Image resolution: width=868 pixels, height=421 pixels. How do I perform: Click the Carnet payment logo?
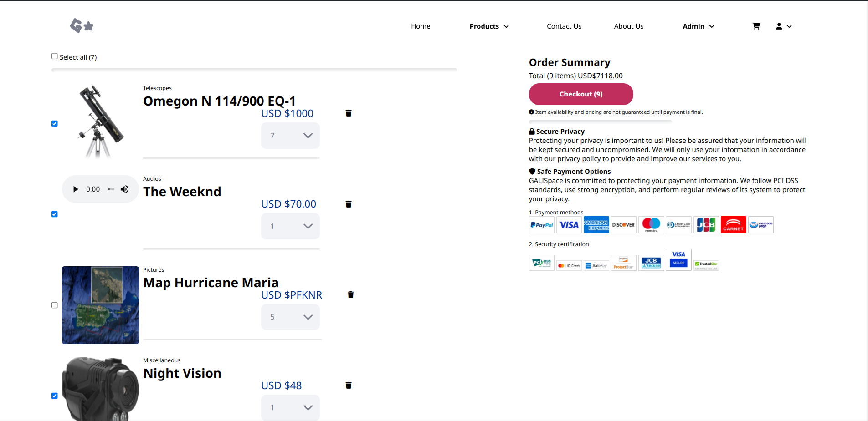[x=734, y=225]
